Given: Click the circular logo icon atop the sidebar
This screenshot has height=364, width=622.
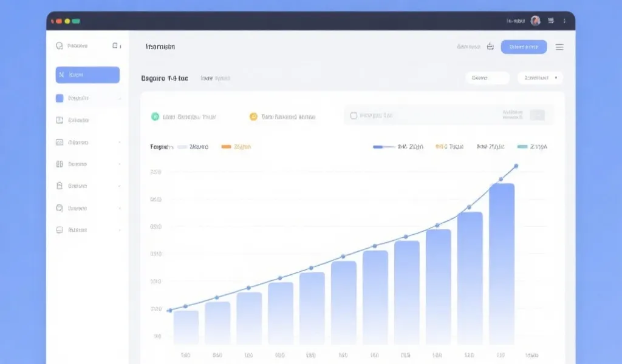Looking at the screenshot, I should [x=60, y=45].
